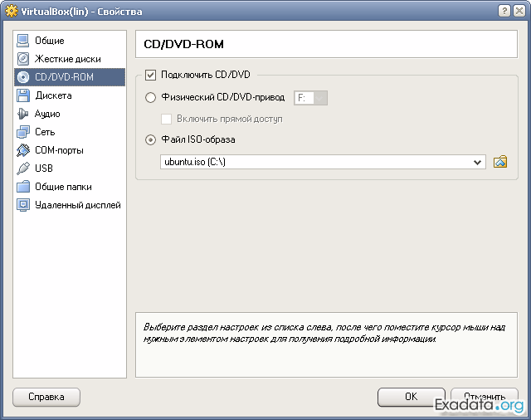Click the Дискета floppy icon
This screenshot has height=420, width=531.
[x=23, y=95]
